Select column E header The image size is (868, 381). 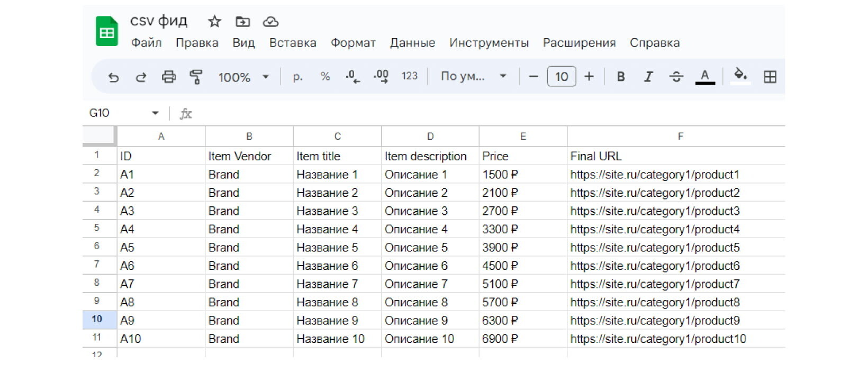point(523,136)
